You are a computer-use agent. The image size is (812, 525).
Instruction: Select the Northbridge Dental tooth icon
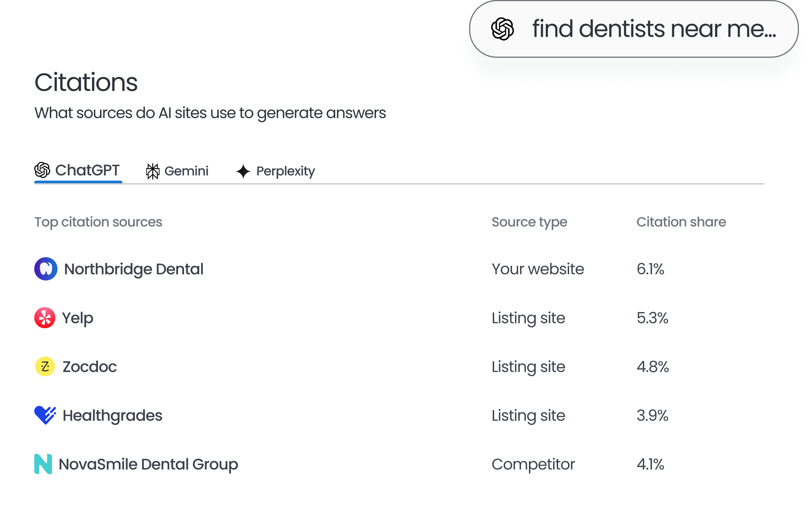(x=45, y=269)
